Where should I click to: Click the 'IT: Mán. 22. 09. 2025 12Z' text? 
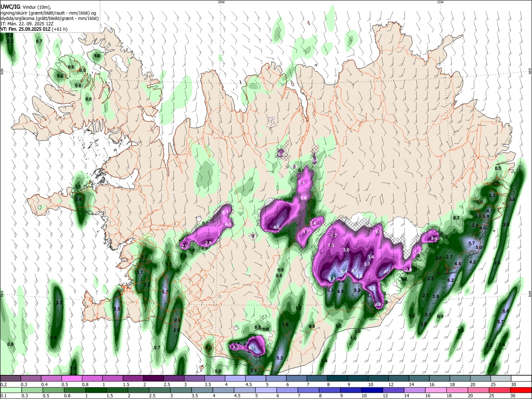pos(28,24)
